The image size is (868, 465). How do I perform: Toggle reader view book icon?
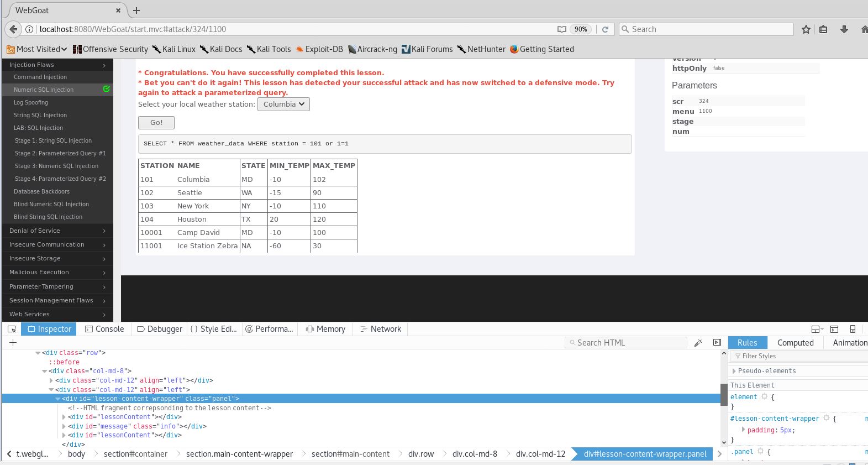(561, 29)
